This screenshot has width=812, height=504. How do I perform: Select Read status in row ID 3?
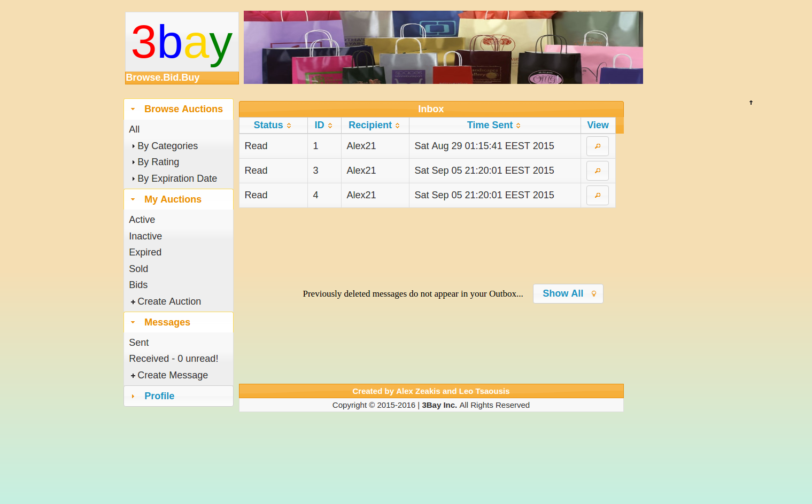[256, 170]
